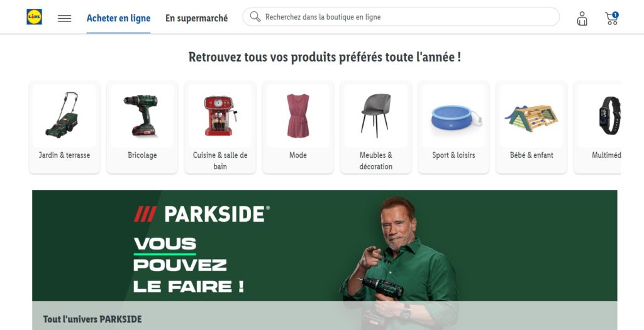The width and height of the screenshot is (644, 330).
Task: Click the online shop search field
Action: coord(401,17)
